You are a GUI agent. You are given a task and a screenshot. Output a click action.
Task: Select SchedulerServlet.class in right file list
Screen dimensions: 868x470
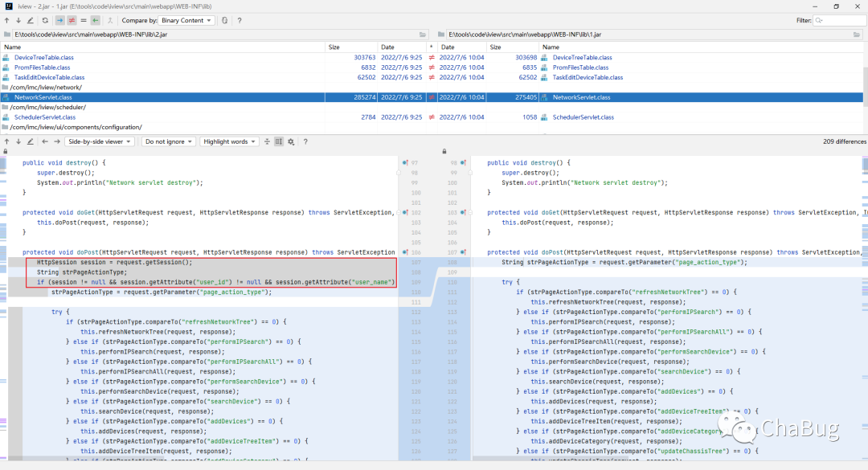[x=583, y=117]
